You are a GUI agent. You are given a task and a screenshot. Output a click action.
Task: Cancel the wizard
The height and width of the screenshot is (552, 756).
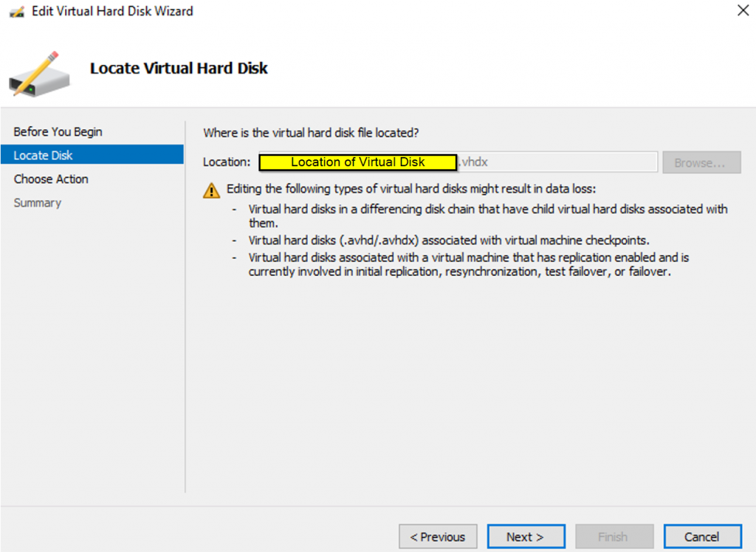coord(701,537)
